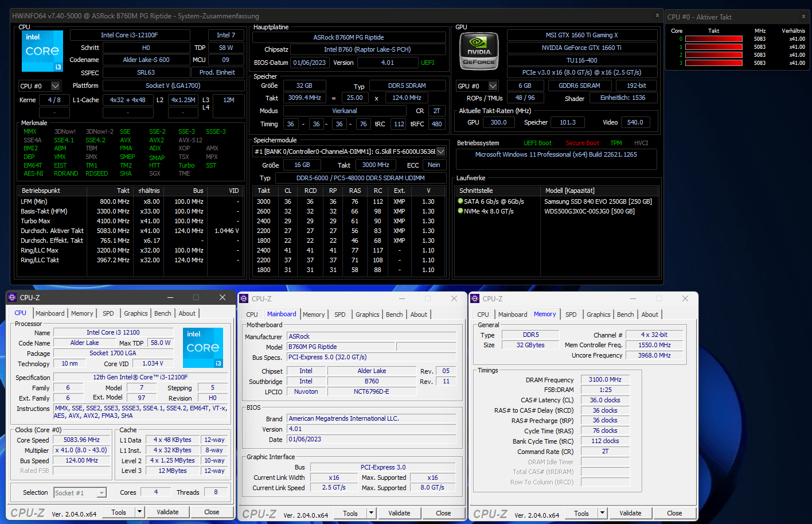This screenshot has width=812, height=524.
Task: Open About tab in CPU-Z Memory timings window
Action: [x=650, y=315]
